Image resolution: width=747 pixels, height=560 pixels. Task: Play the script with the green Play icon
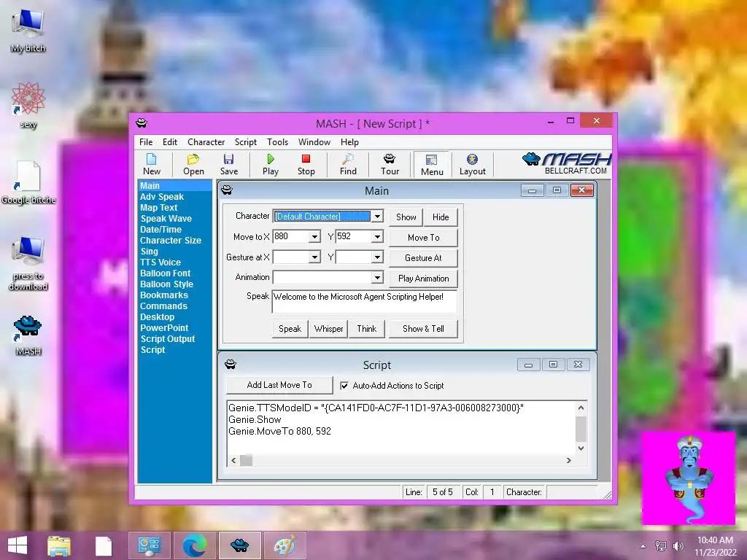pos(270,164)
